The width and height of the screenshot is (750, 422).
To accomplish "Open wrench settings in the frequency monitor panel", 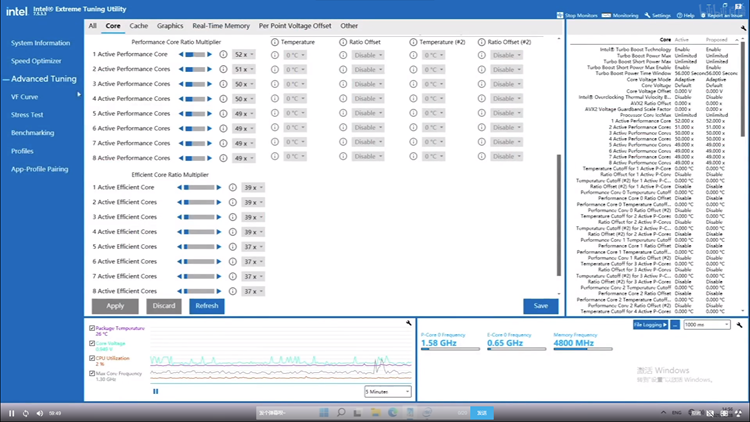I will tap(739, 325).
